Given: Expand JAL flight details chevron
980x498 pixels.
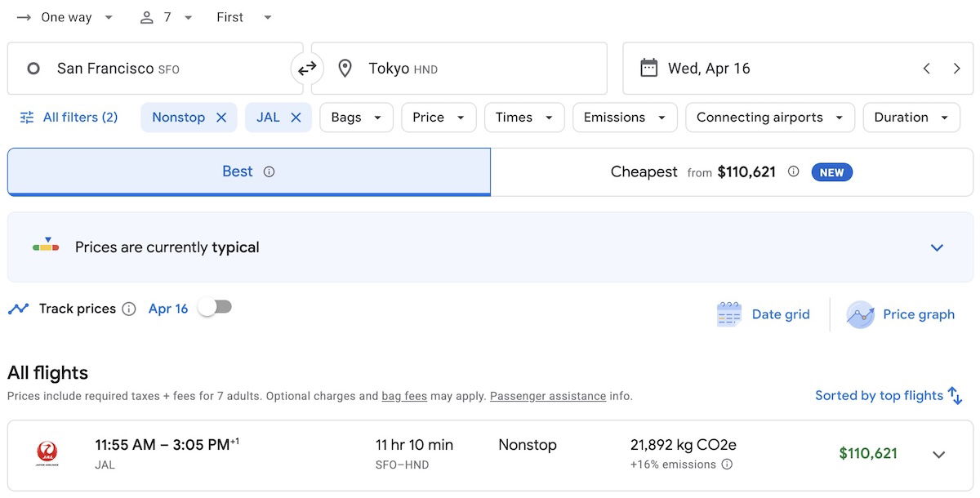Looking at the screenshot, I should [939, 455].
